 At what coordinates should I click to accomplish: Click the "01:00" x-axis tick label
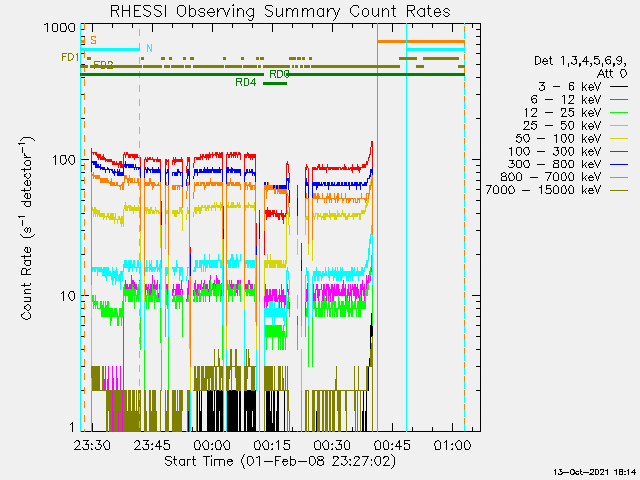click(x=452, y=445)
